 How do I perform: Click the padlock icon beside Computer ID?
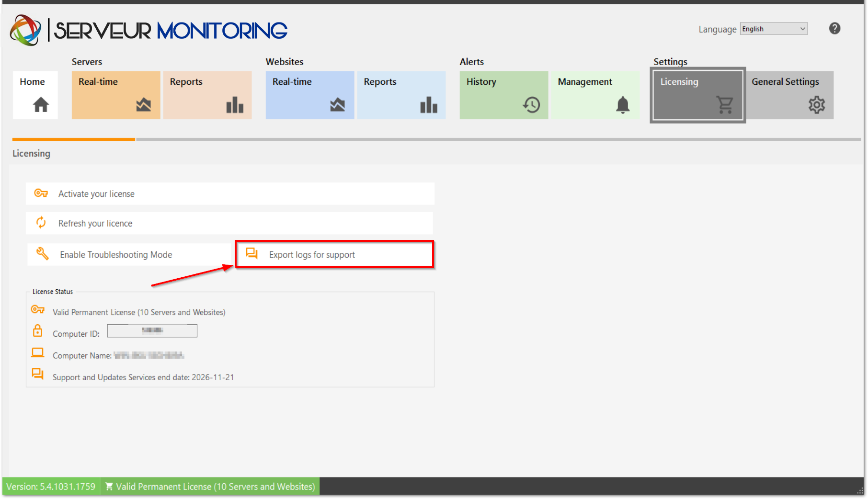point(37,331)
